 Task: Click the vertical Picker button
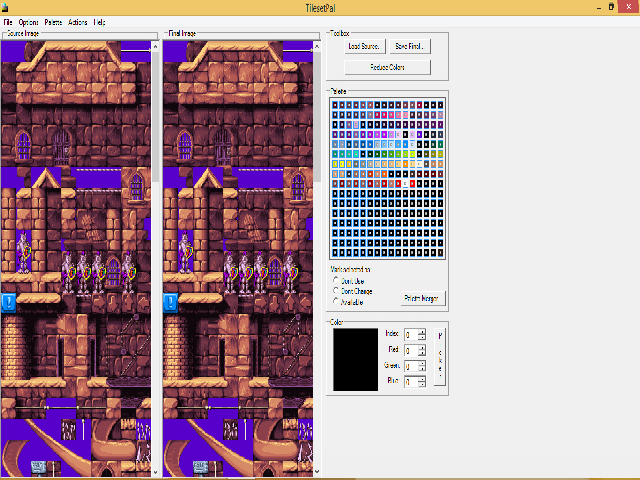[440, 357]
